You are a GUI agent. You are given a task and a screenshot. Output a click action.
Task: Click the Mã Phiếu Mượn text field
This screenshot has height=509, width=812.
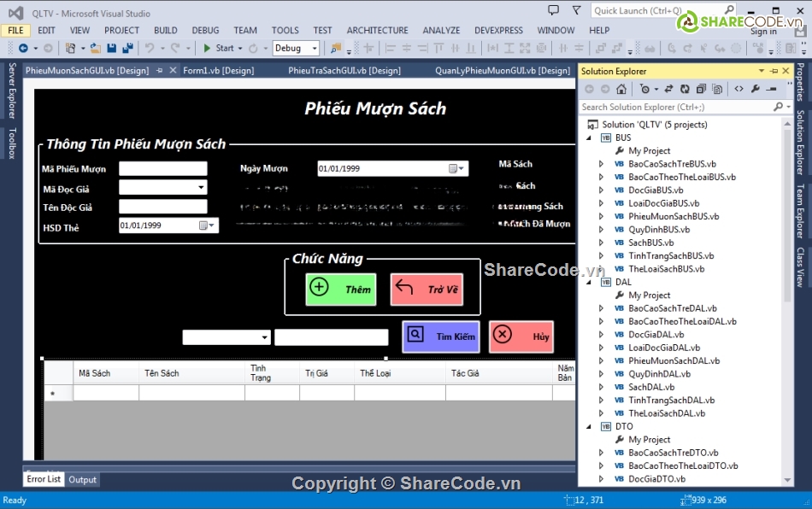[x=163, y=168]
